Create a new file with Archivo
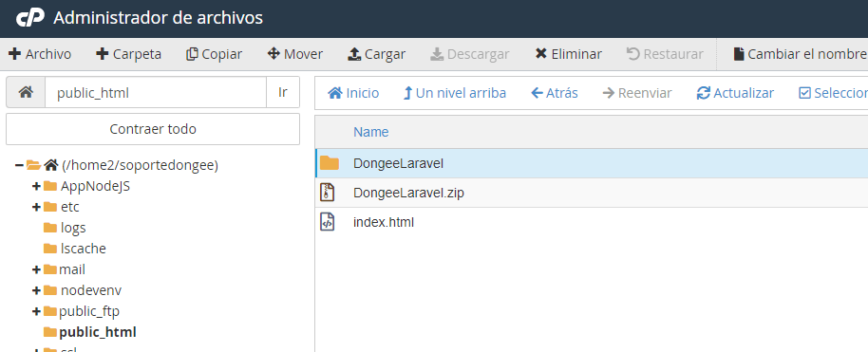The width and height of the screenshot is (868, 352). point(40,54)
